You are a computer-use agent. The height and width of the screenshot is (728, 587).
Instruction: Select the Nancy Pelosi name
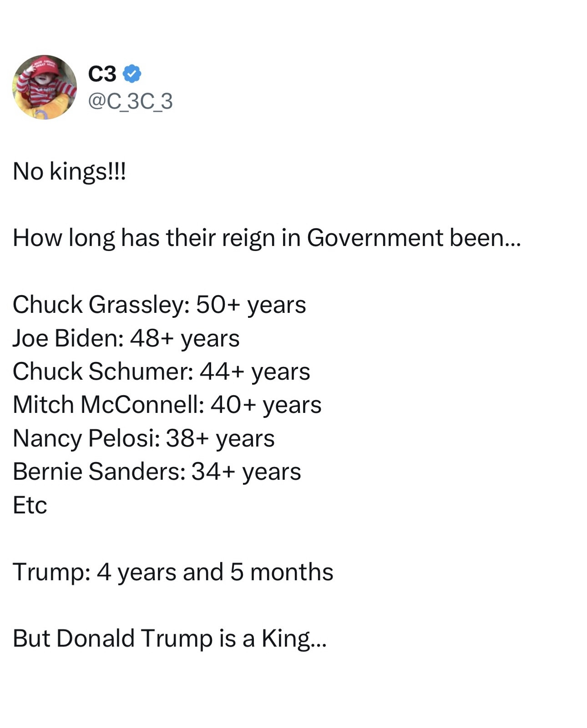85,438
